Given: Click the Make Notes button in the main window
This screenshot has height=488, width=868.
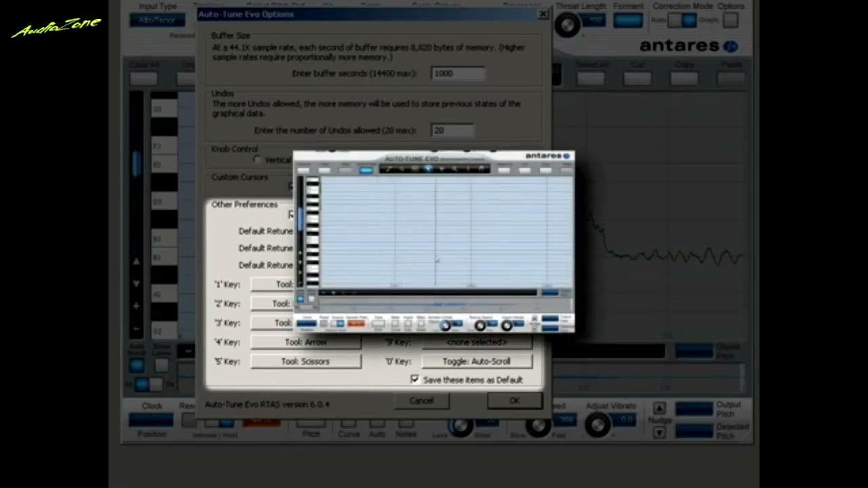Looking at the screenshot, I should click(406, 424).
